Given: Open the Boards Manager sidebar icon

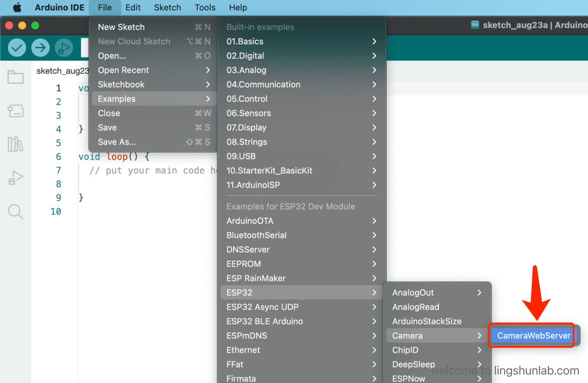Looking at the screenshot, I should (x=16, y=111).
